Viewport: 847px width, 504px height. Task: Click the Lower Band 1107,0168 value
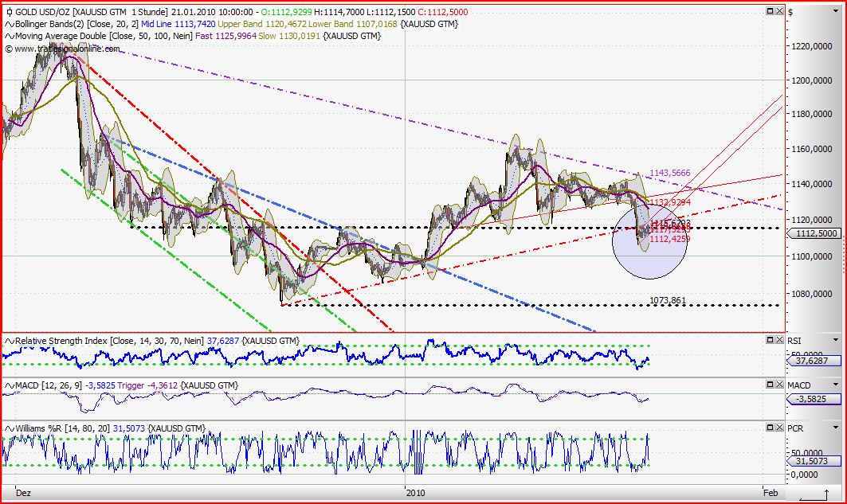pyautogui.click(x=353, y=24)
